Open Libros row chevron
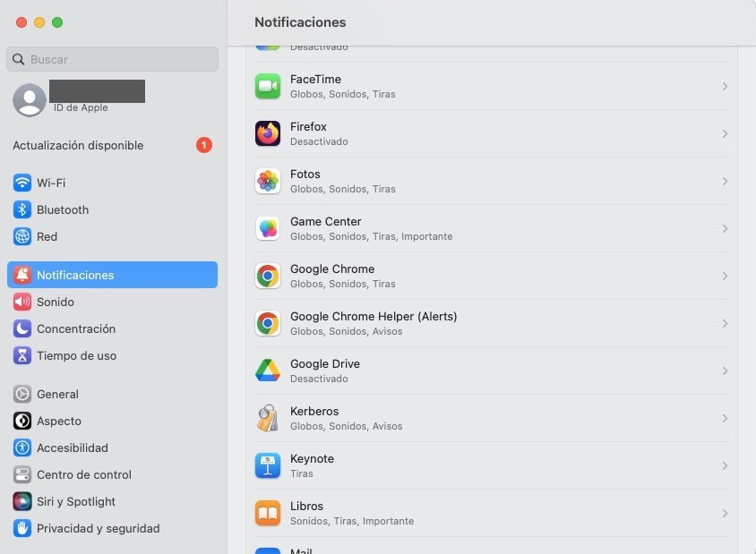The width and height of the screenshot is (756, 554). tap(725, 513)
